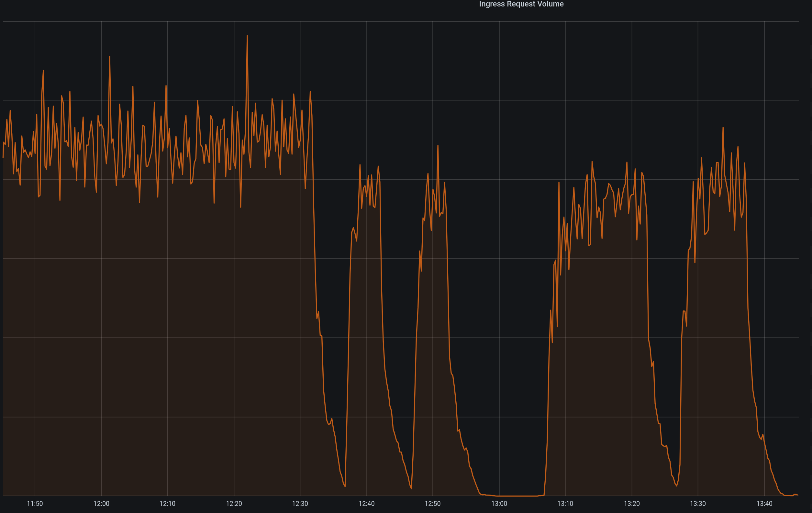Click the highest peak between 13:30 and 13:40
This screenshot has height=513, width=812.
(x=723, y=128)
